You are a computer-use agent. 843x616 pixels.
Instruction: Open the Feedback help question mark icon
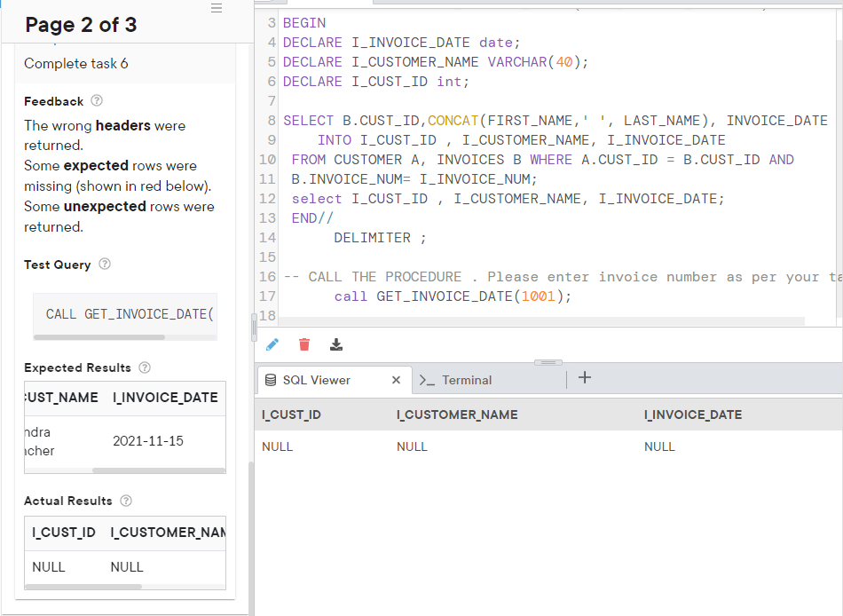click(95, 101)
